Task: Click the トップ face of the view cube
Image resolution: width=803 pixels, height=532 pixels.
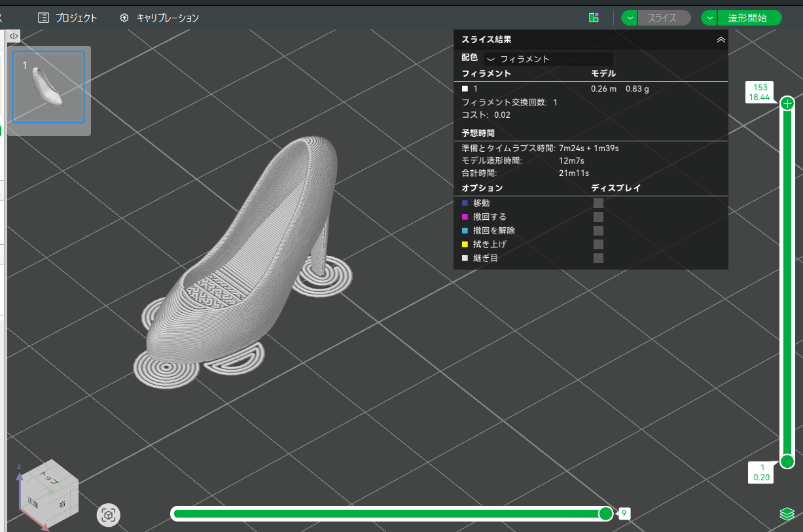Action: click(49, 478)
